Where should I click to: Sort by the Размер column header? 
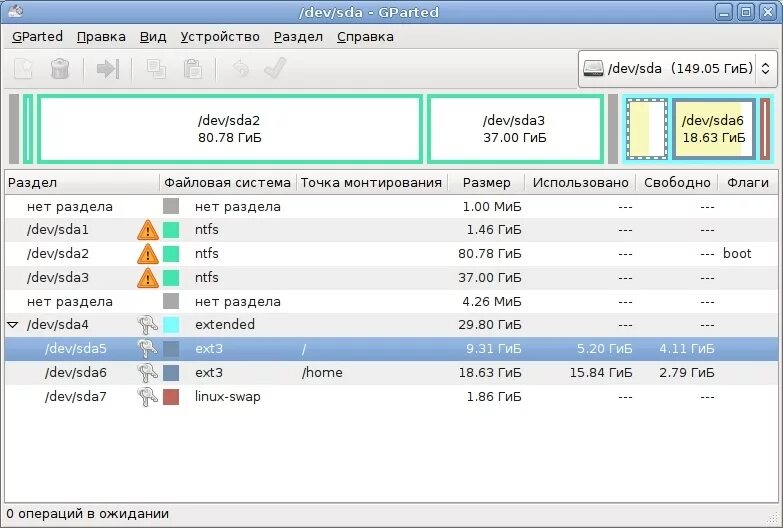486,183
